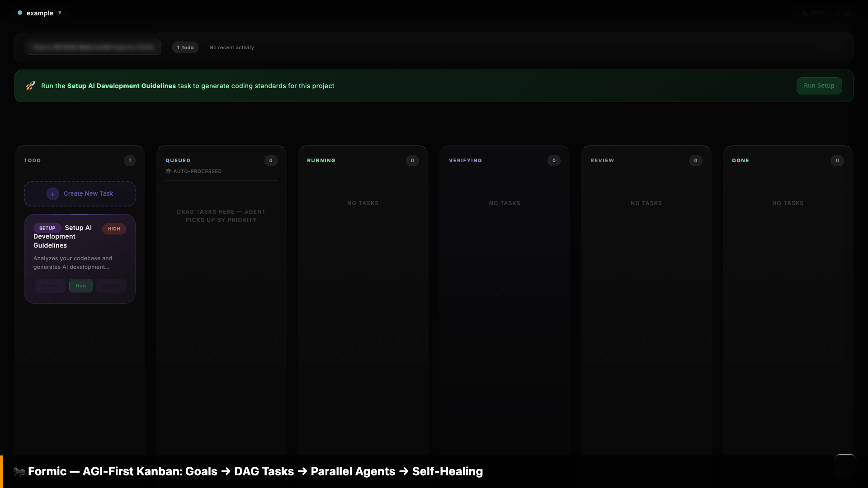
Task: Click the settings gear icon
Action: (847, 13)
